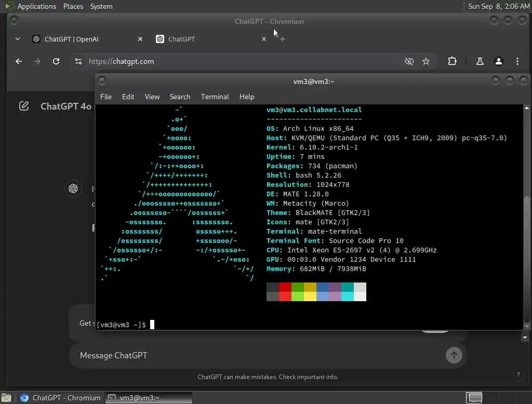Click the clock showing Sun Sep 8
532x404 pixels.
click(499, 6)
